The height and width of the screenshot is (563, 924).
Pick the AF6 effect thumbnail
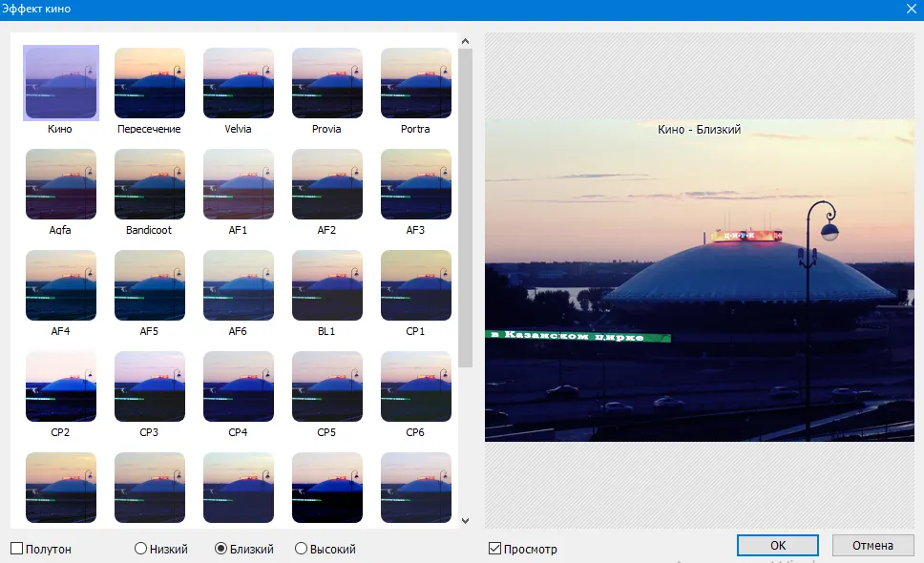239,285
